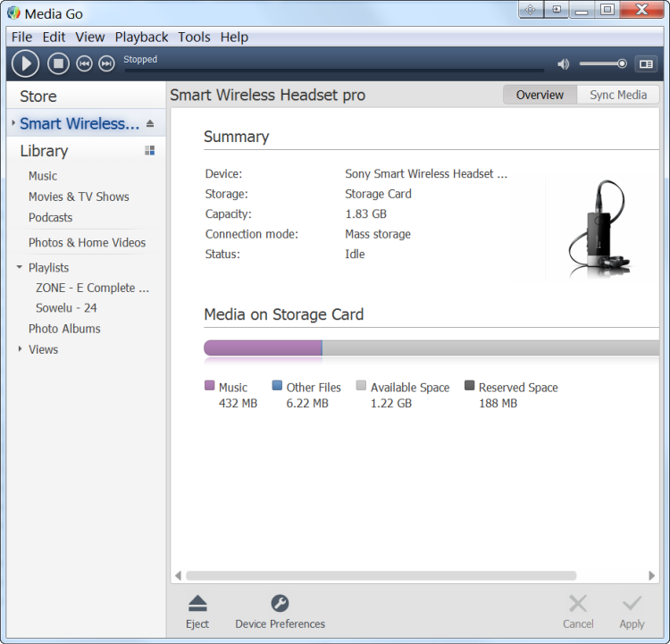
Task: Switch to the Sync Media tab
Action: 618,95
